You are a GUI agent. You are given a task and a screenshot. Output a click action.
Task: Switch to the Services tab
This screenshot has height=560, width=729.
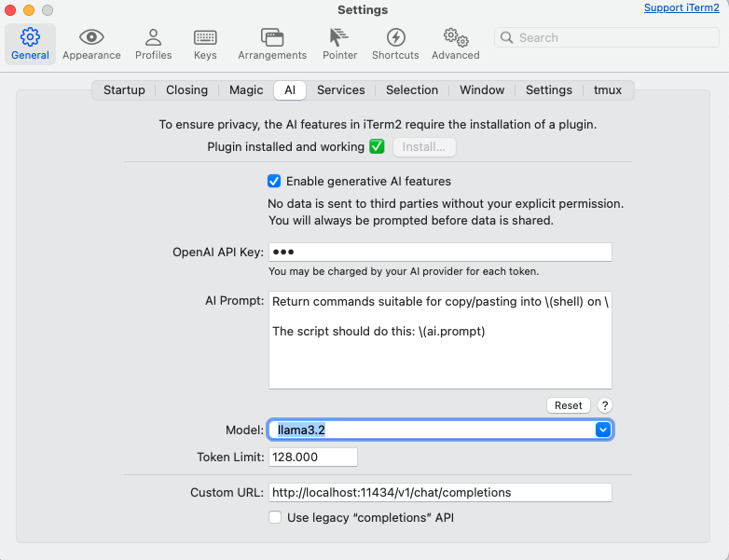pyautogui.click(x=341, y=90)
